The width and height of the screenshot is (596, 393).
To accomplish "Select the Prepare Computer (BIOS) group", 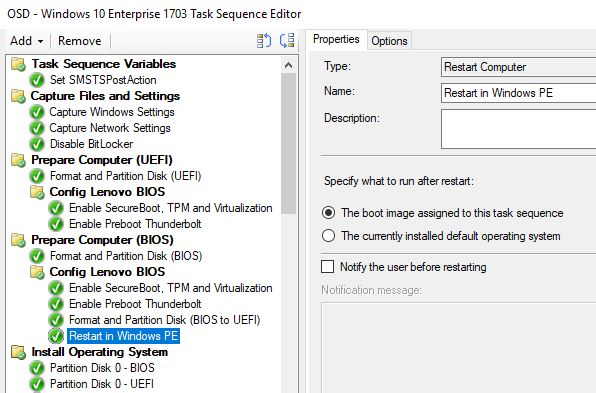I will 102,240.
